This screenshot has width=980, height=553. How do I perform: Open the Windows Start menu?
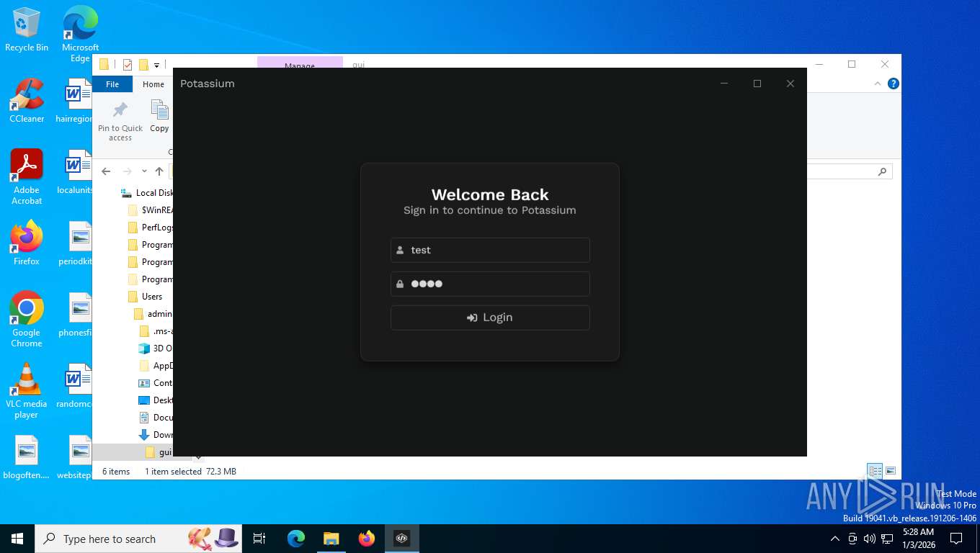[x=17, y=539]
